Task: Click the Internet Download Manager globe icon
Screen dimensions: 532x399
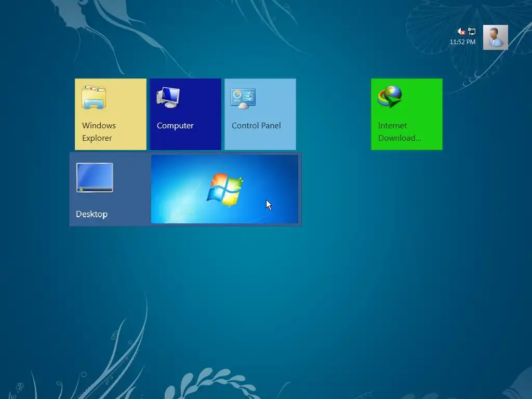Action: click(x=390, y=97)
